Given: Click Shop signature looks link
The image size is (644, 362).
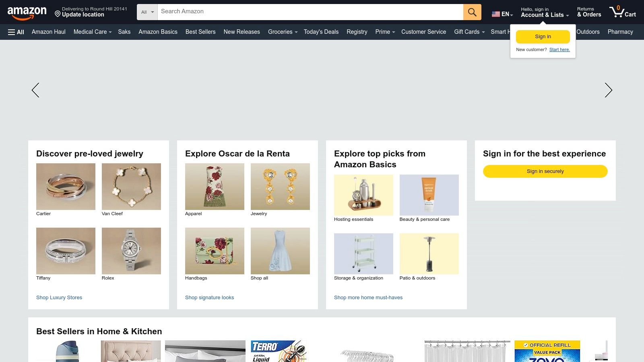Looking at the screenshot, I should (x=209, y=298).
